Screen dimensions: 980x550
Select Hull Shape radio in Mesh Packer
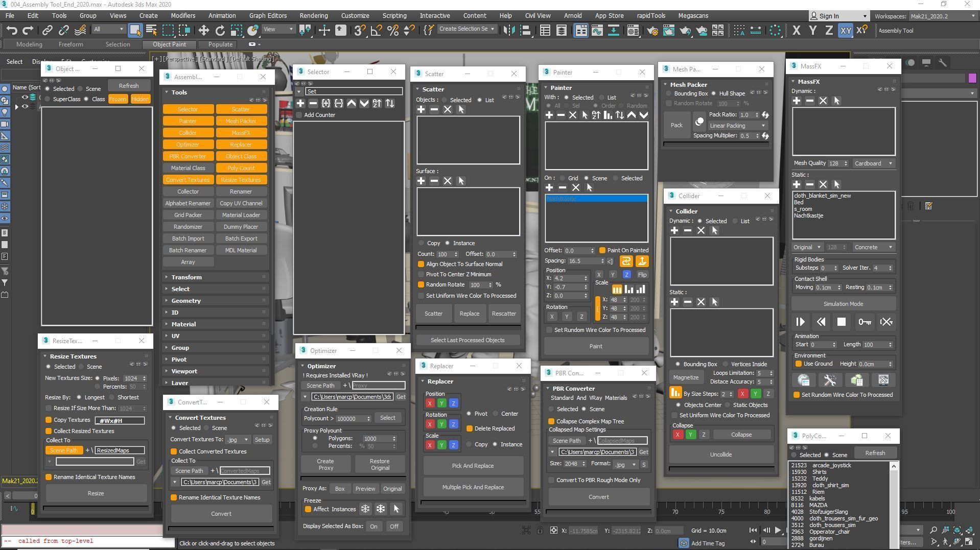[x=714, y=93]
